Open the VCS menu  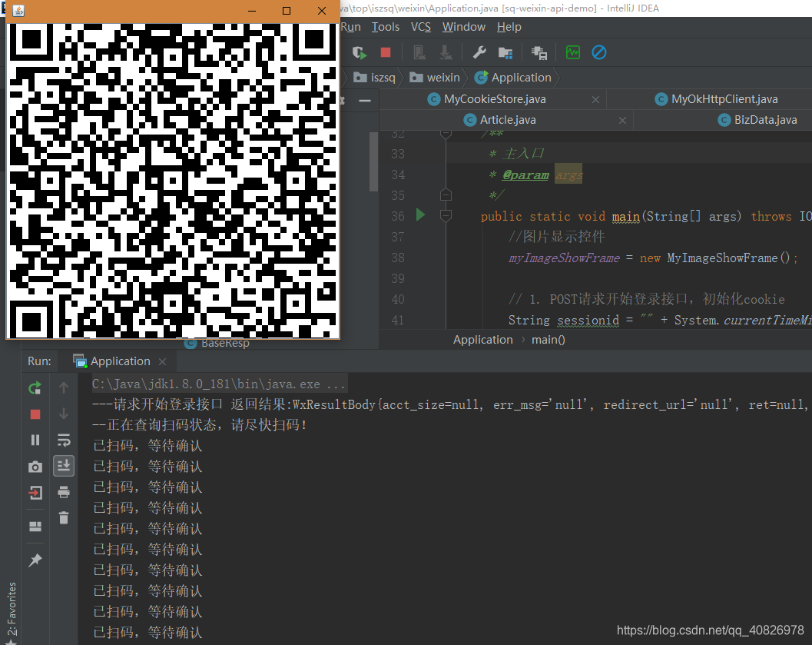click(420, 27)
